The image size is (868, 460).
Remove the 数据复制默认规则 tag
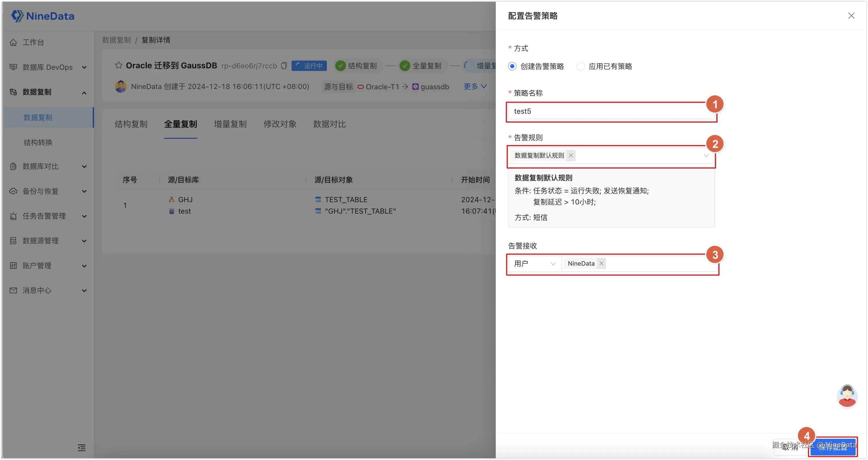pyautogui.click(x=571, y=156)
